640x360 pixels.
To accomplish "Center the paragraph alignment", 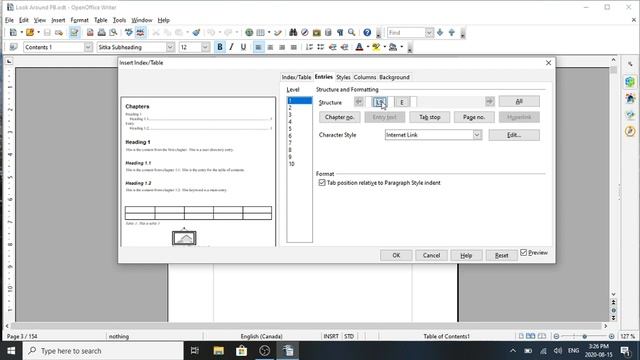I will coord(270,47).
